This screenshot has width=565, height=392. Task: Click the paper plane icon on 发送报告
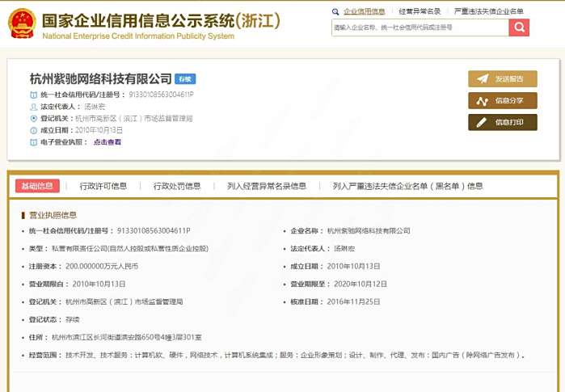pyautogui.click(x=482, y=78)
